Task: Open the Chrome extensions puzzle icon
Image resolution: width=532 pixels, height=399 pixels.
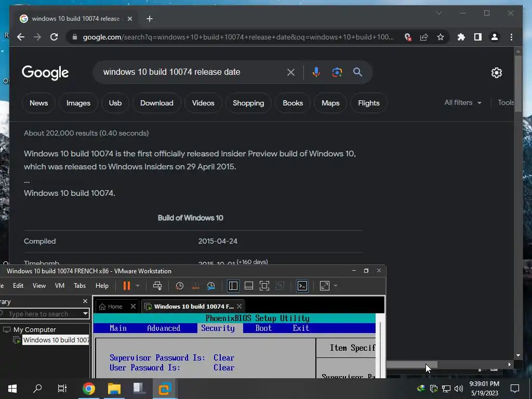Action: click(461, 37)
